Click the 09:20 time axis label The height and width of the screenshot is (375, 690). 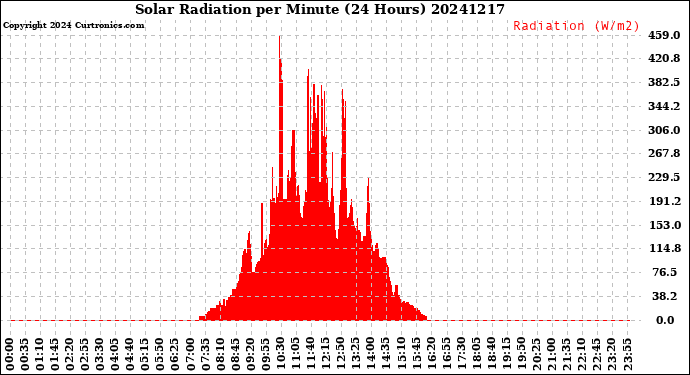tap(251, 355)
